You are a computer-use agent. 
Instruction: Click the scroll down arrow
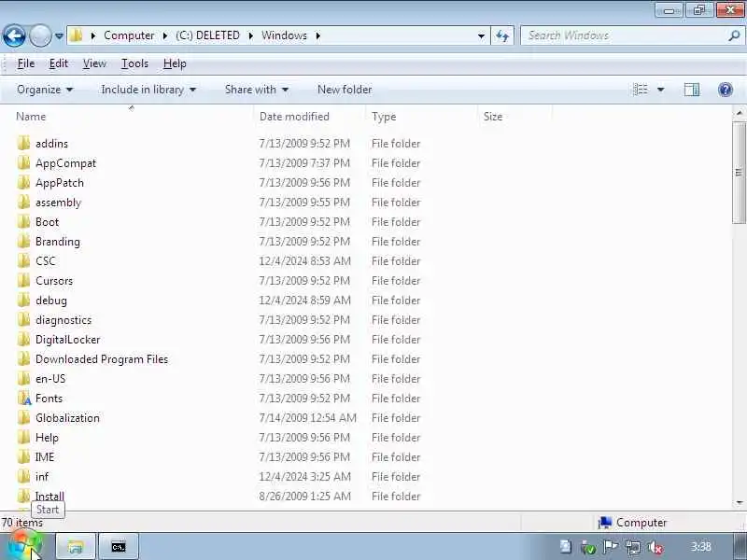click(739, 502)
